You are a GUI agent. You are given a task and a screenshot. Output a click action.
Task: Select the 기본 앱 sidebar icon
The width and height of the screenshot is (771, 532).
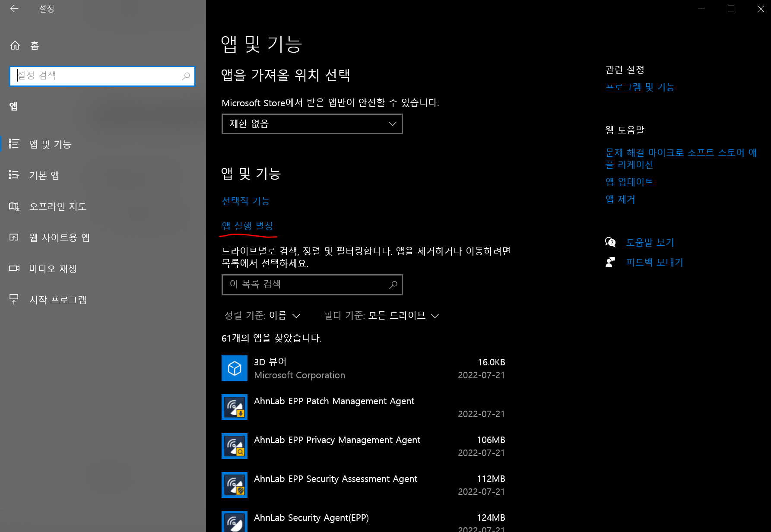[14, 175]
